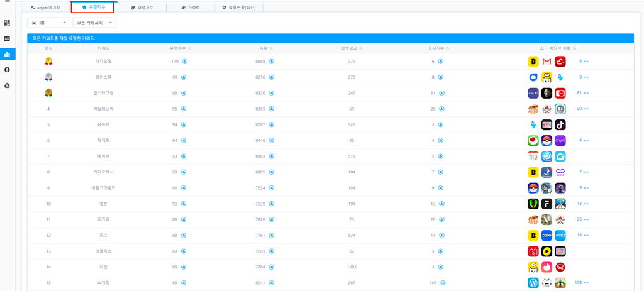Click the keyword 유튜브
Viewport: 644px width, 291px height.
[x=103, y=125]
